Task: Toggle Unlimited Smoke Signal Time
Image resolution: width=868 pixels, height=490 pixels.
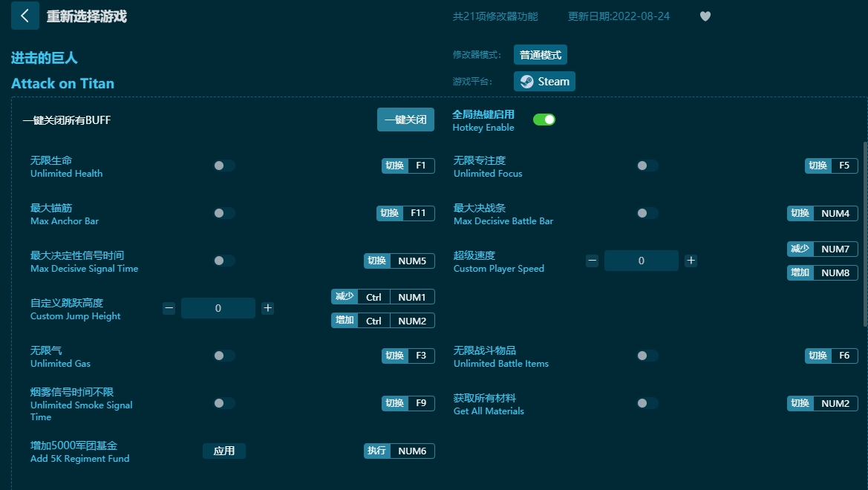Action: point(224,403)
